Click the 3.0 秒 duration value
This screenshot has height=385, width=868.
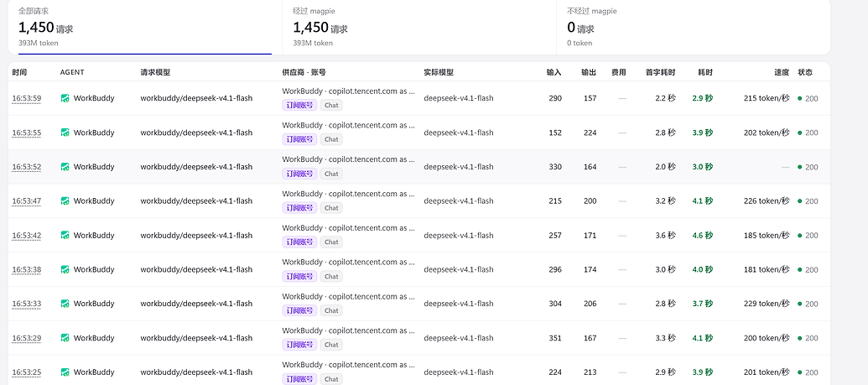[703, 167]
